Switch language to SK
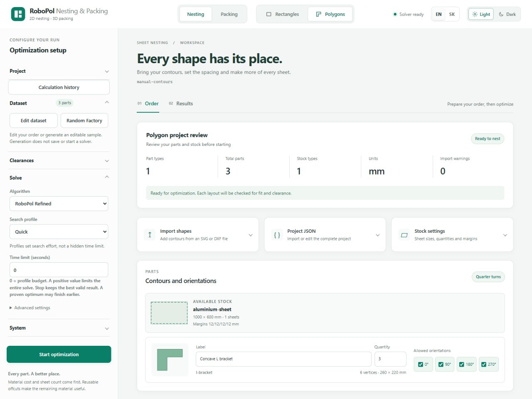 (x=452, y=14)
